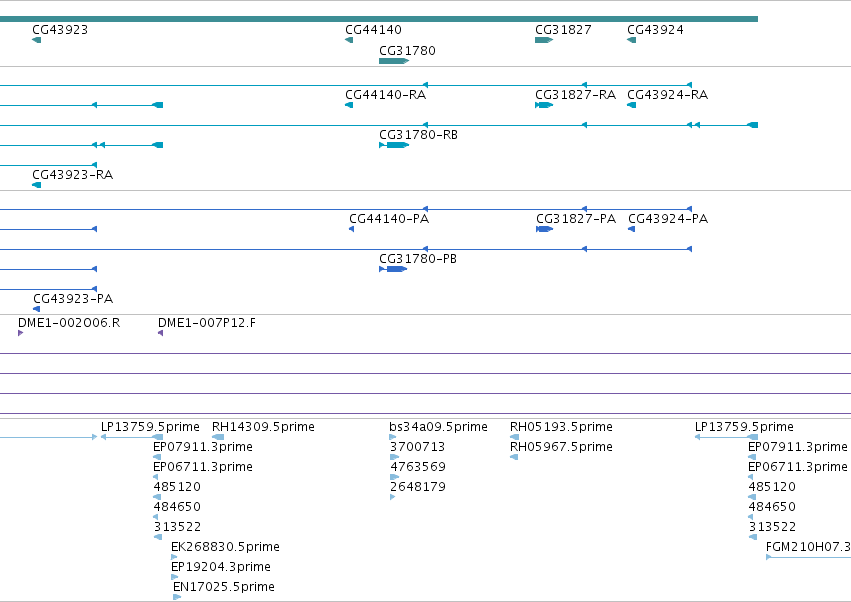Open protein label CG43923-PA
Image resolution: width=851 pixels, height=602 pixels.
[73, 299]
